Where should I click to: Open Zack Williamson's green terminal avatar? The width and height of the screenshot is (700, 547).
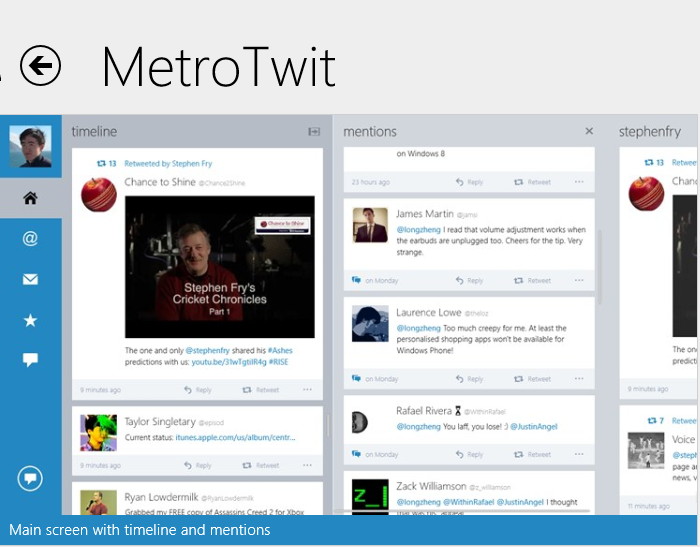tap(370, 497)
